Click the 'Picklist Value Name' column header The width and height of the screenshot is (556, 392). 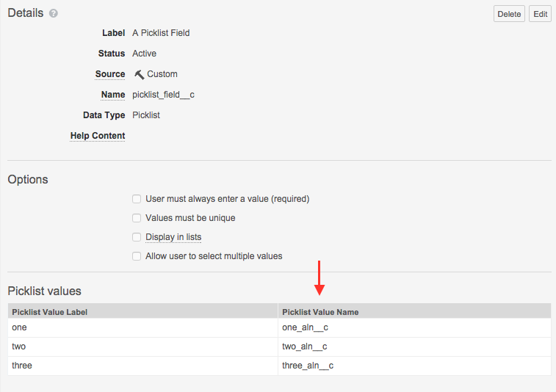320,312
